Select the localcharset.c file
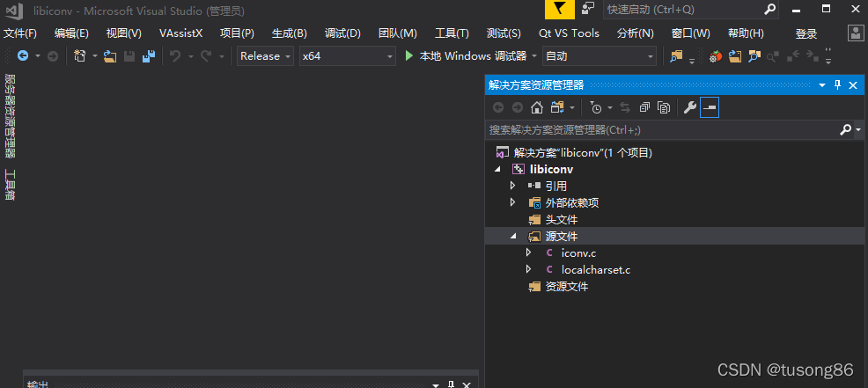868x388 pixels. point(596,270)
